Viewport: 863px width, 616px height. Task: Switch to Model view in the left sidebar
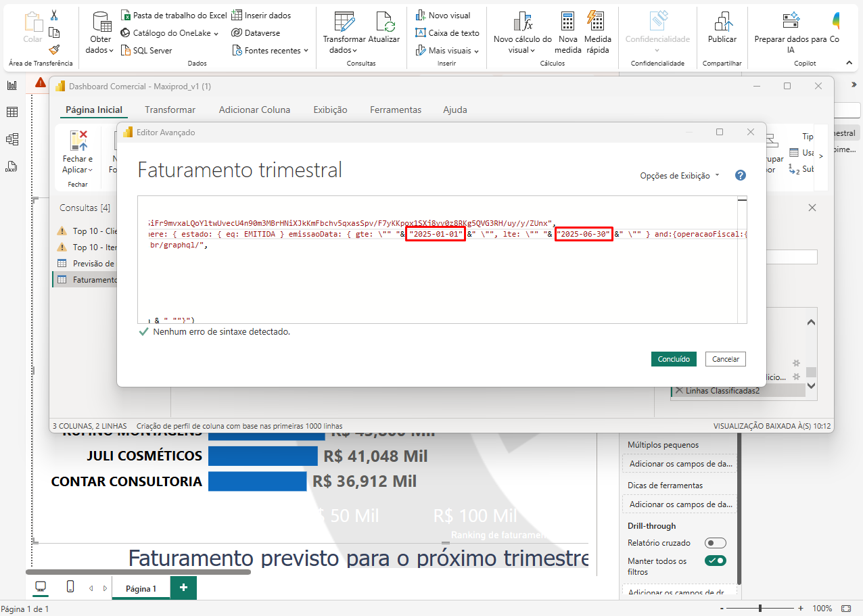click(x=12, y=139)
